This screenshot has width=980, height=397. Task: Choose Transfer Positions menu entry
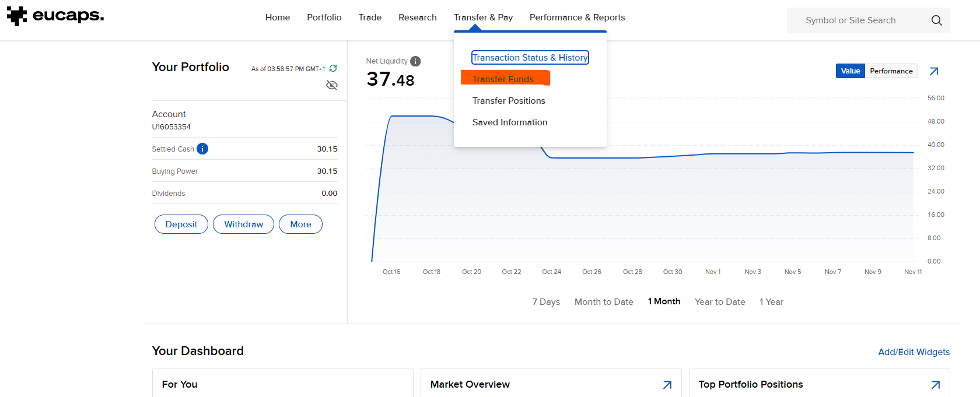tap(509, 101)
